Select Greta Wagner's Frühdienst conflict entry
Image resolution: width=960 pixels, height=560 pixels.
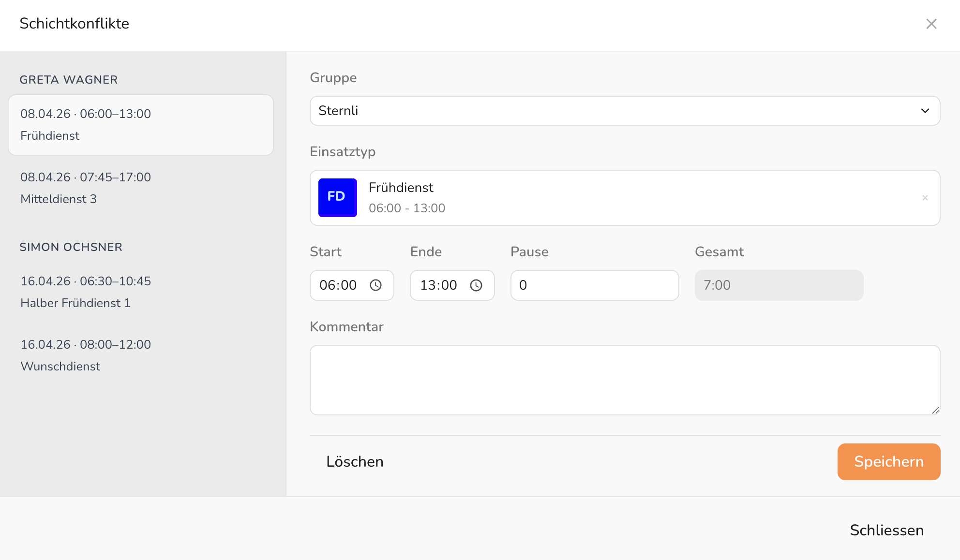coord(140,125)
